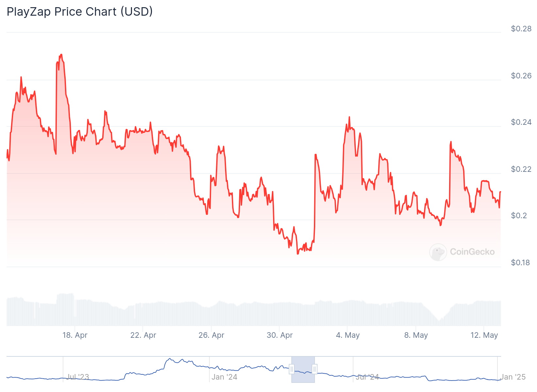Select the 26. Apr date label
The image size is (537, 392).
pyautogui.click(x=211, y=335)
